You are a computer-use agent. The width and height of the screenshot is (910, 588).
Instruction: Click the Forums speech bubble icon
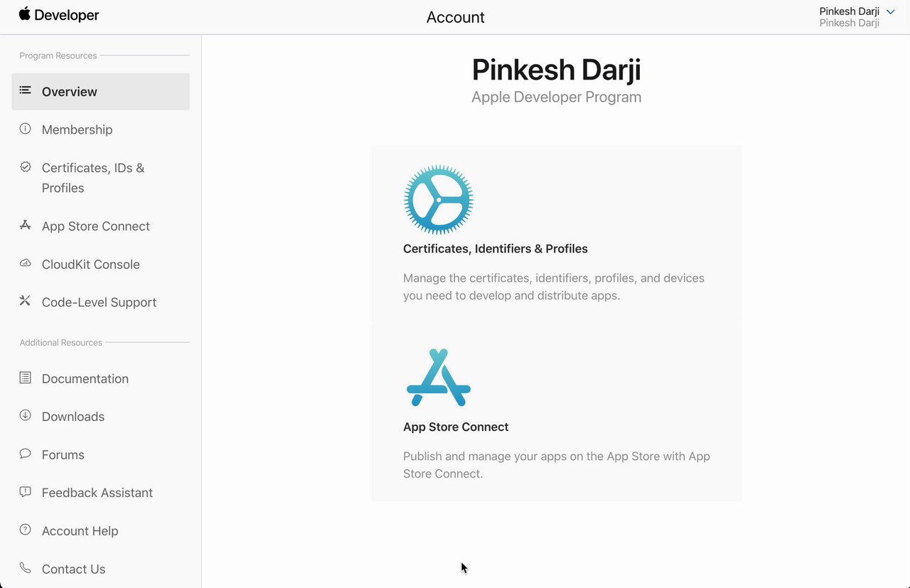[25, 454]
